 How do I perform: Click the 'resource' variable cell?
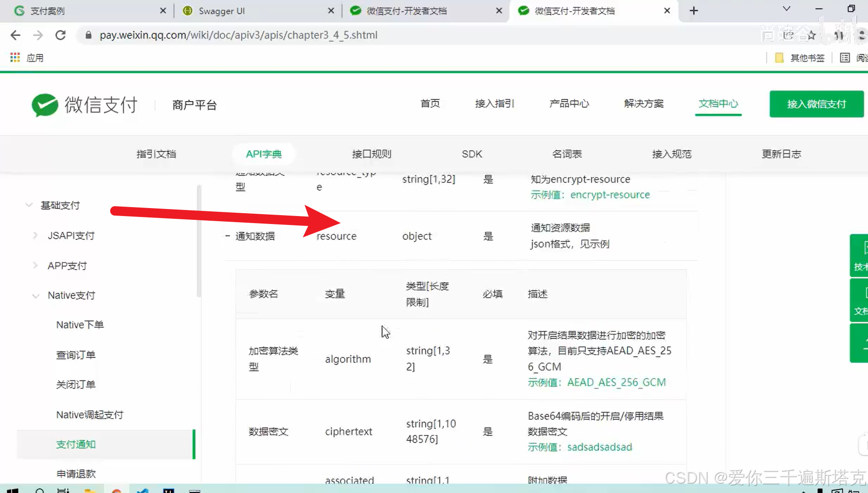(337, 236)
